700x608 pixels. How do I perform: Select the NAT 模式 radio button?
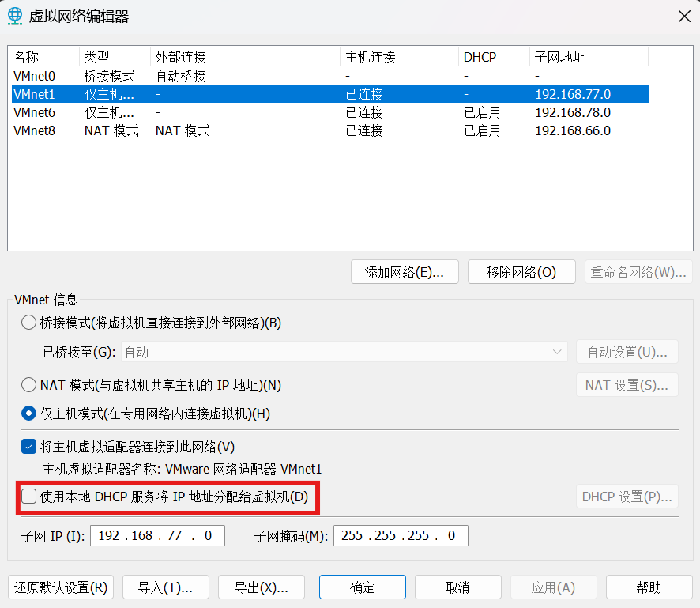point(28,384)
